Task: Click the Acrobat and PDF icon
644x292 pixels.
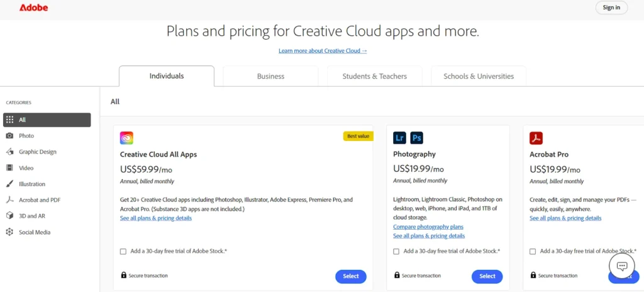Action: [x=10, y=200]
